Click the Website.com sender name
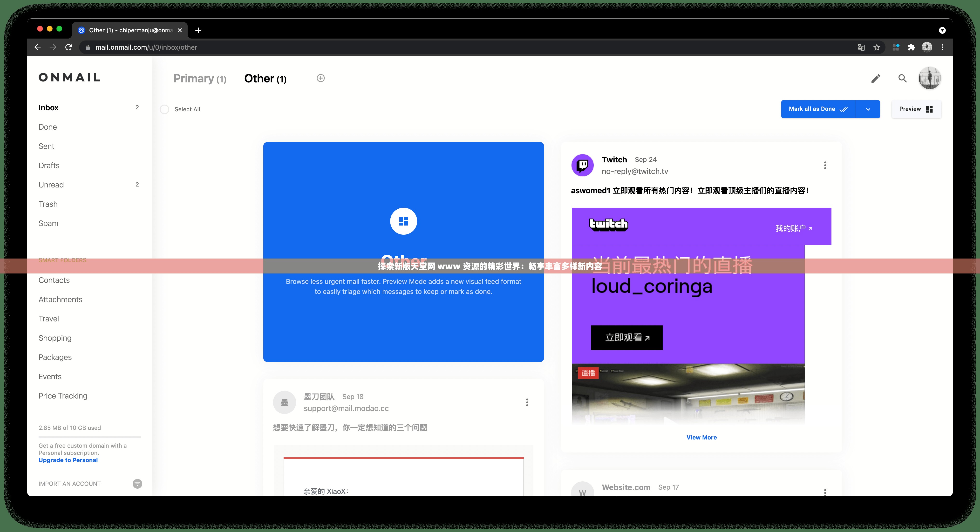980x532 pixels. pos(626,487)
